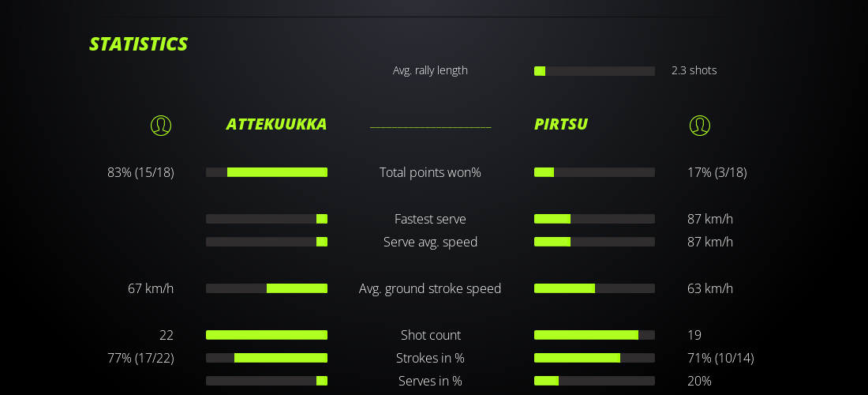Click the Avg. rally length bar
The image size is (868, 395).
594,71
